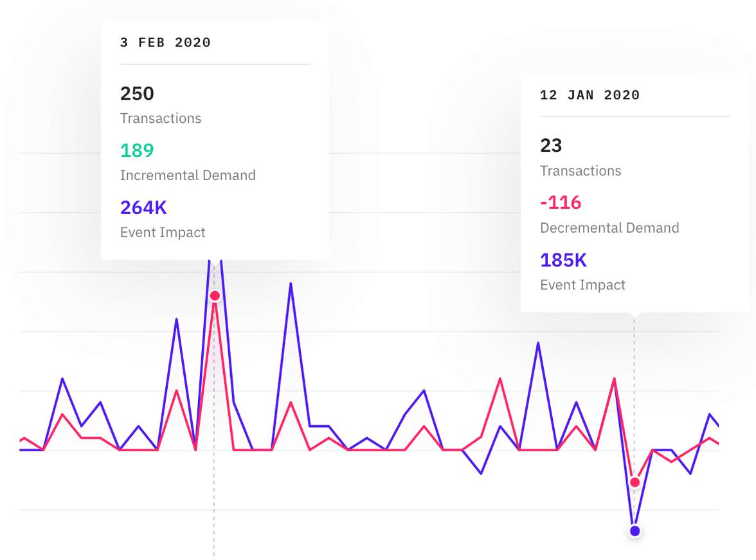756x560 pixels.
Task: Select the 264K event impact value
Action: coord(143,208)
